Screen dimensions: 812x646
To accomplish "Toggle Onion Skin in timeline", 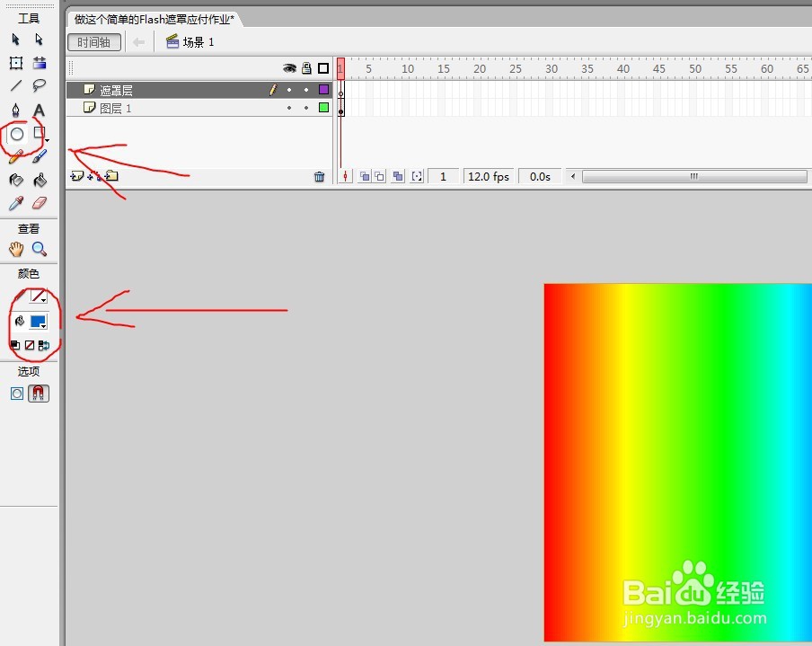I will click(x=365, y=177).
